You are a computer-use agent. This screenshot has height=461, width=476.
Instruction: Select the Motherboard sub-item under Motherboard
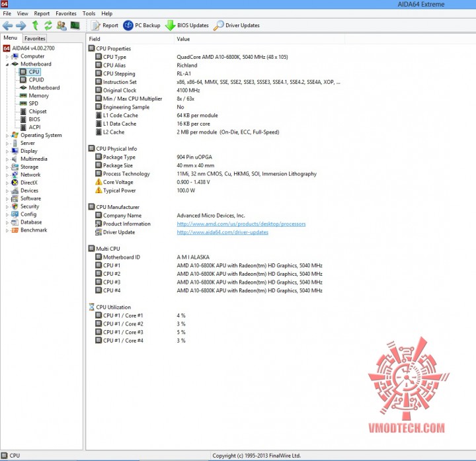click(x=40, y=88)
